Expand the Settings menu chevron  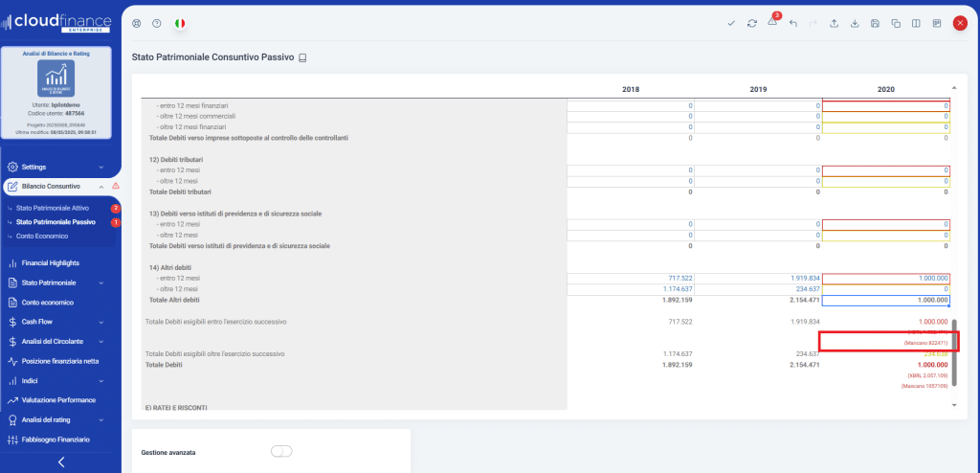point(101,167)
